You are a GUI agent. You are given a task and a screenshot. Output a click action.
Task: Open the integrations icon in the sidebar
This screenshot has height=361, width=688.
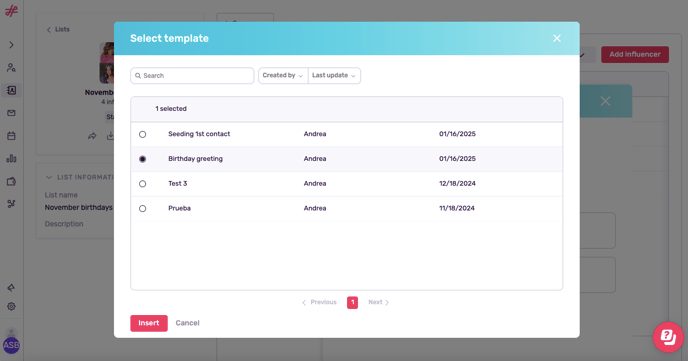pyautogui.click(x=11, y=204)
